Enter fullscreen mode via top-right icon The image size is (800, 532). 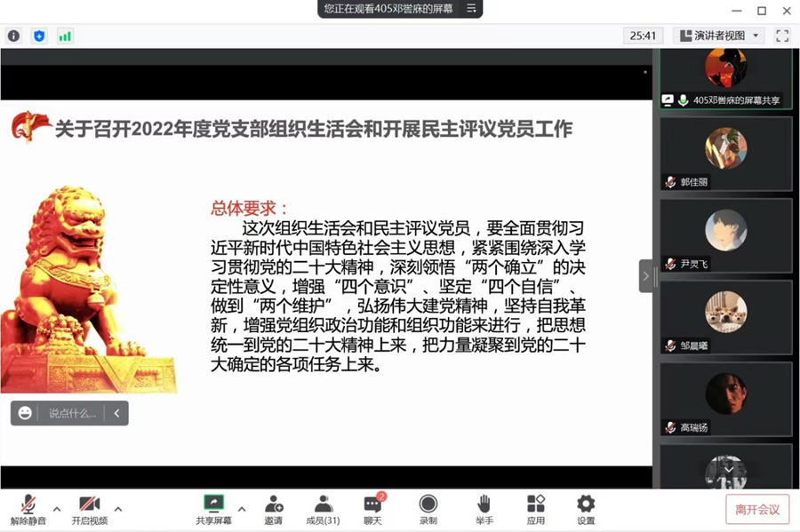(x=782, y=36)
